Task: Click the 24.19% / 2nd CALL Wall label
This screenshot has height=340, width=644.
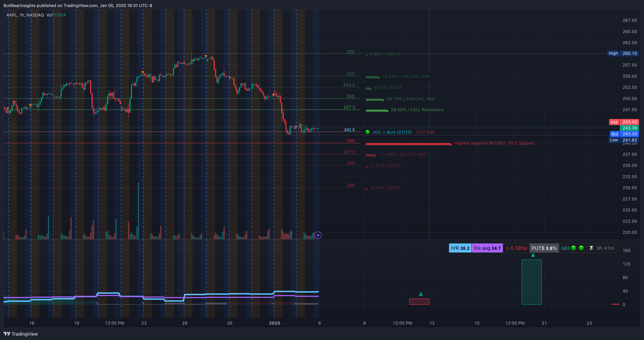Action: 411,99
